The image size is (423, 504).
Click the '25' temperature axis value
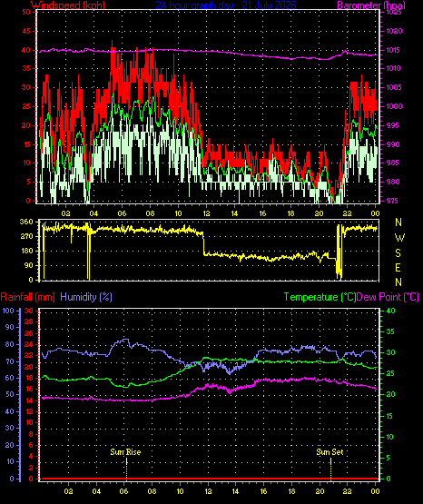390,374
